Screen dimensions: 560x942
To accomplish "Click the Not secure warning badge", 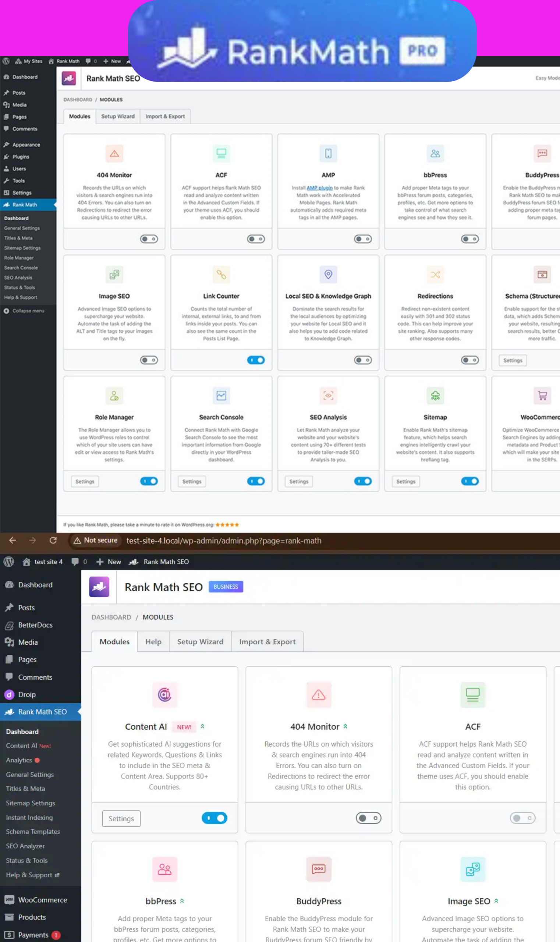I will pyautogui.click(x=95, y=541).
